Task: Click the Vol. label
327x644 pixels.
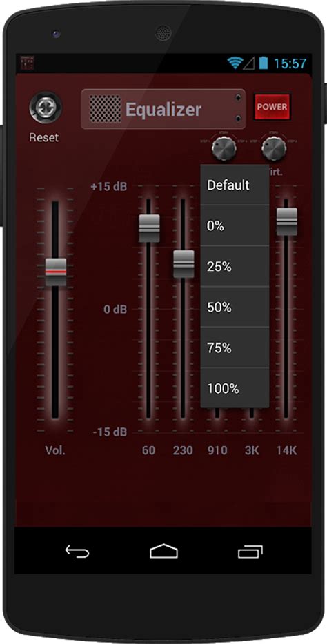Action: tap(55, 450)
